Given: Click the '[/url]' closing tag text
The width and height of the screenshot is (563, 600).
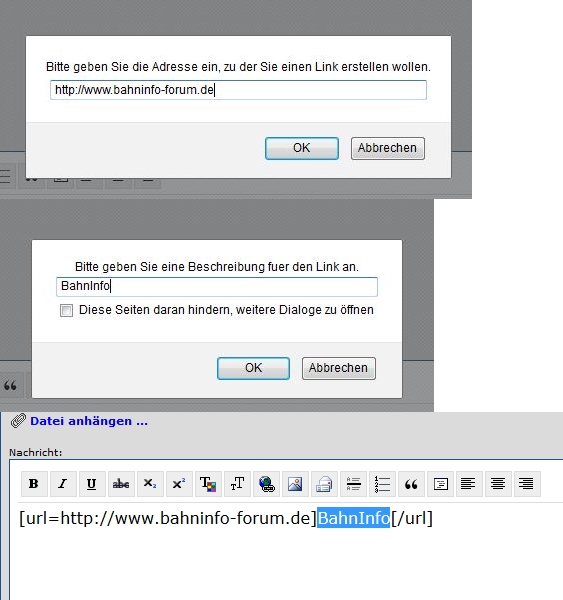Looking at the screenshot, I should coord(412,518).
